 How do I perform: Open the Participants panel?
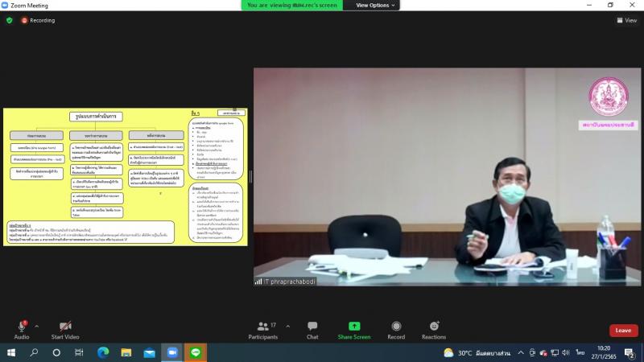263,331
